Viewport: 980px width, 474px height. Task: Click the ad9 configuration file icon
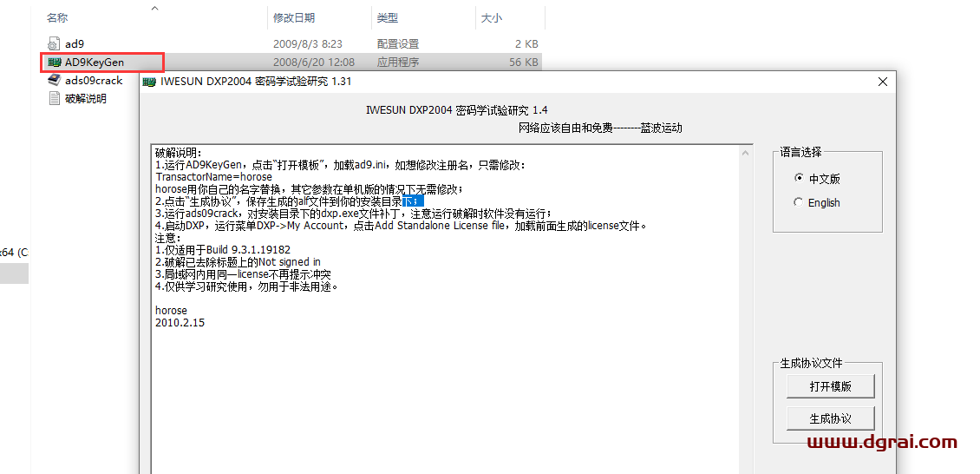(54, 43)
